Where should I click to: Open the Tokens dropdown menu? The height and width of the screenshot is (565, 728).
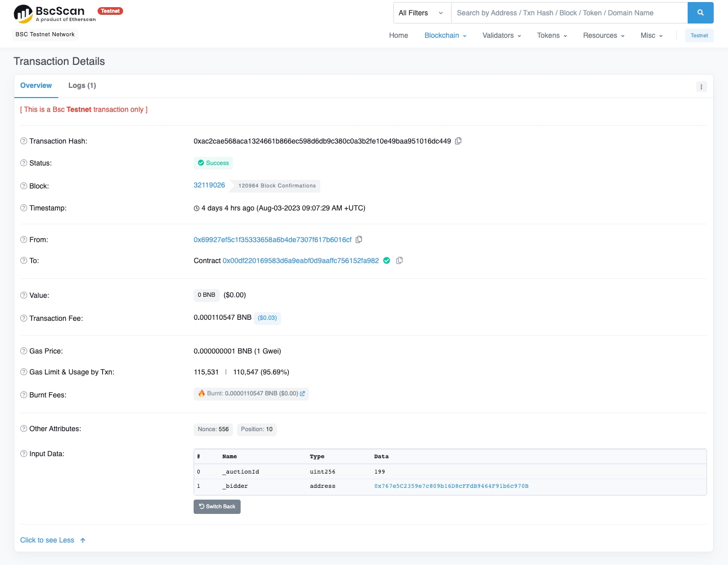551,35
